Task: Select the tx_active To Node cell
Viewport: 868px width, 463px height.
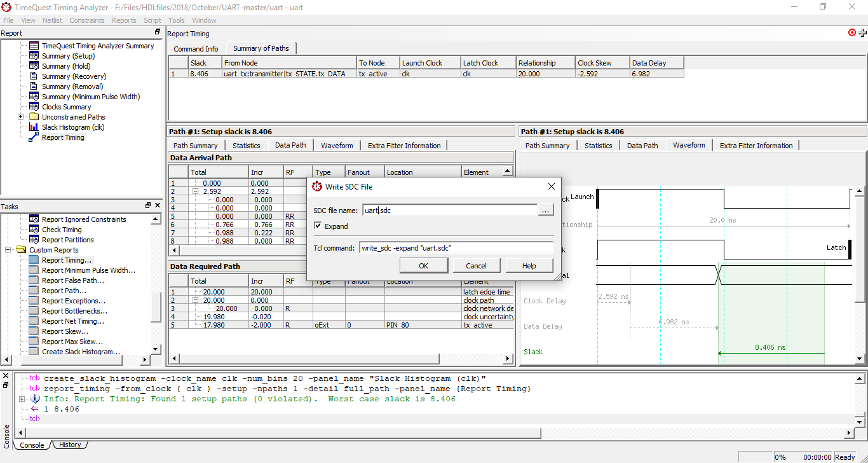Action: 378,74
